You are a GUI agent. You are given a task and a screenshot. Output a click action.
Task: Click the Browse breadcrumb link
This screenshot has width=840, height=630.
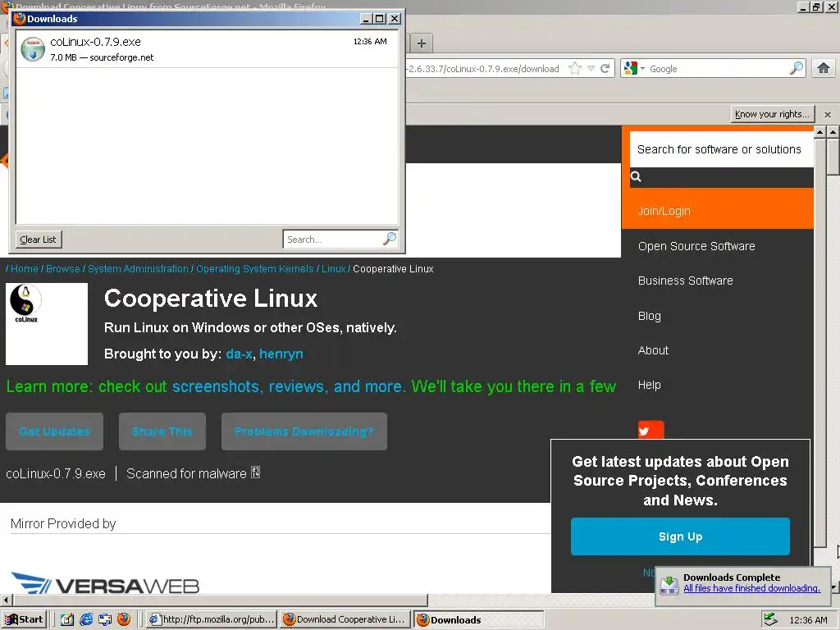[62, 269]
